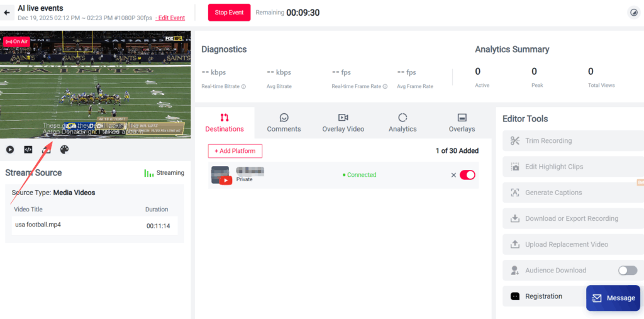Open the Overlays tab

(462, 123)
